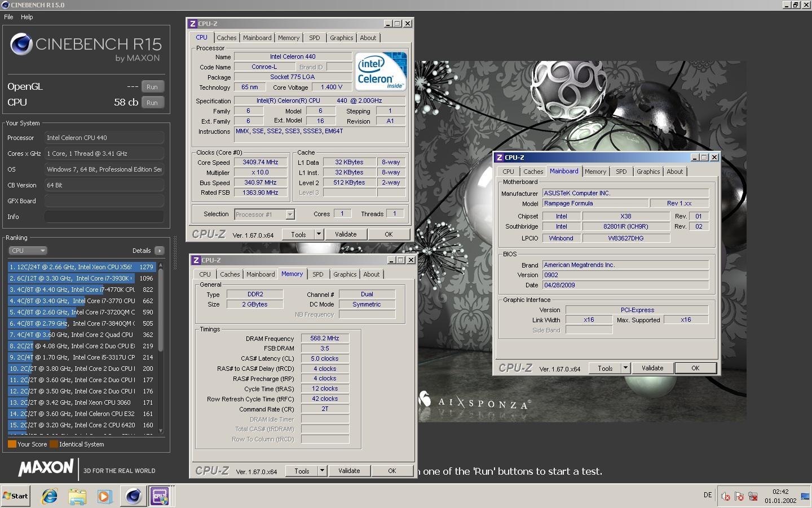Image resolution: width=812 pixels, height=508 pixels.
Task: Open Processor #1 selection dropdown
Action: 264,214
